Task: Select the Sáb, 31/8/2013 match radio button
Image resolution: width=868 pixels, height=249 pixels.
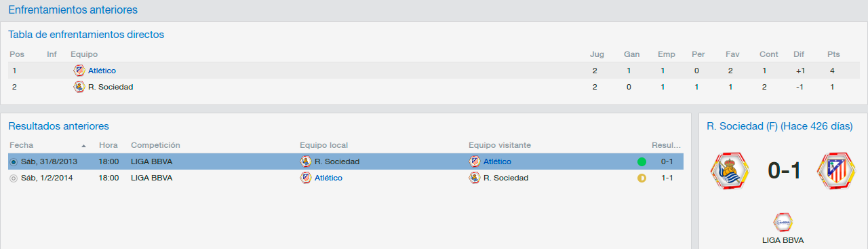Action: [14, 161]
